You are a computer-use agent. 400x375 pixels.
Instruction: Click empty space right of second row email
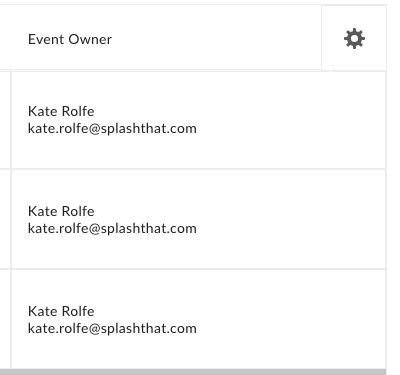click(290, 229)
